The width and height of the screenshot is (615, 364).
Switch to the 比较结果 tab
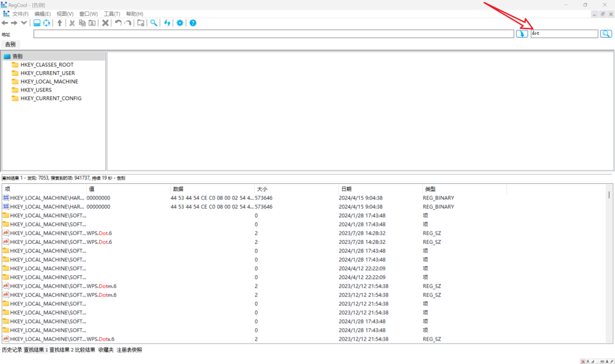click(x=85, y=350)
